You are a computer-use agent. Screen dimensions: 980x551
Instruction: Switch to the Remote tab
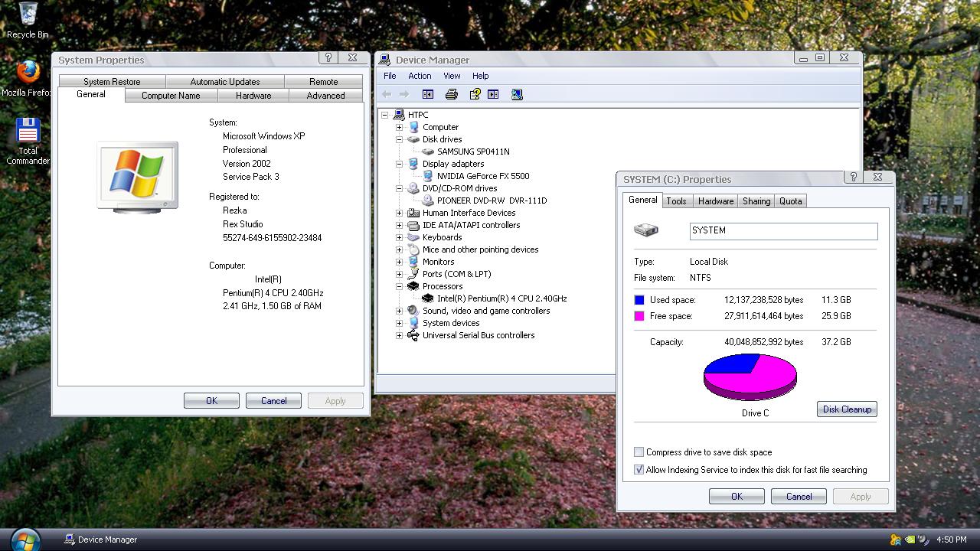pyautogui.click(x=324, y=81)
